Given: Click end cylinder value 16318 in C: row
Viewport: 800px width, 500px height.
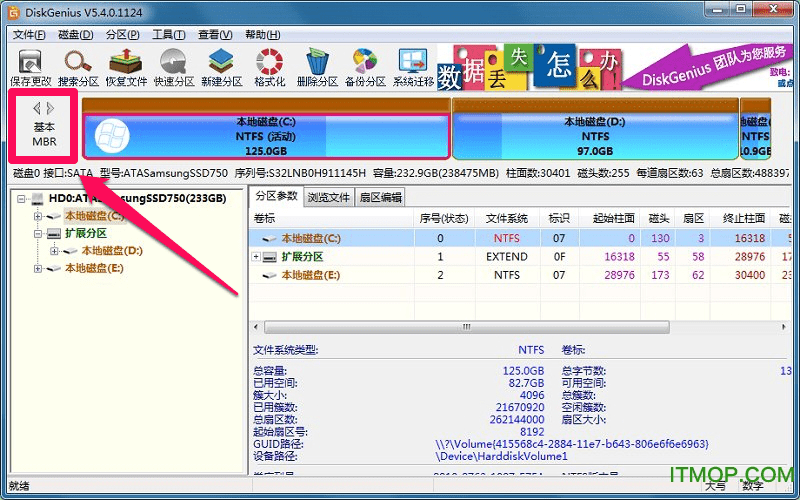Looking at the screenshot, I should [x=750, y=238].
